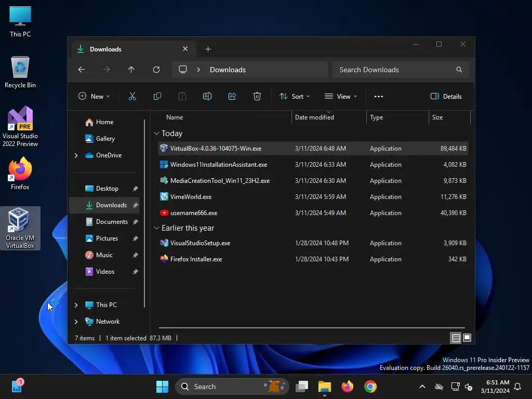Open Pictures in navigation pane

104,238
